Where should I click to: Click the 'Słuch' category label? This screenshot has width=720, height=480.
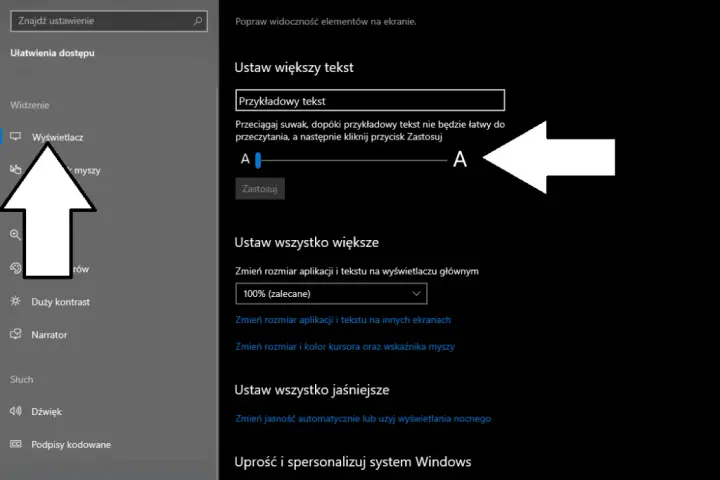click(x=22, y=379)
